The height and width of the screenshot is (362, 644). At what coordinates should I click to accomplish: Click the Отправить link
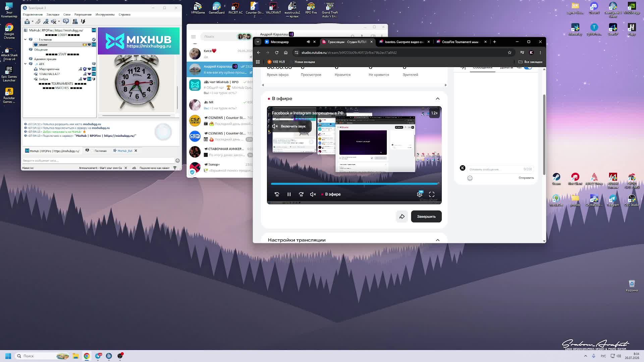(526, 178)
